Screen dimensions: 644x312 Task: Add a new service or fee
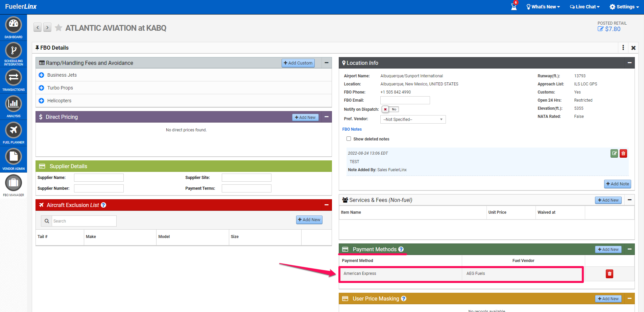pyautogui.click(x=608, y=200)
